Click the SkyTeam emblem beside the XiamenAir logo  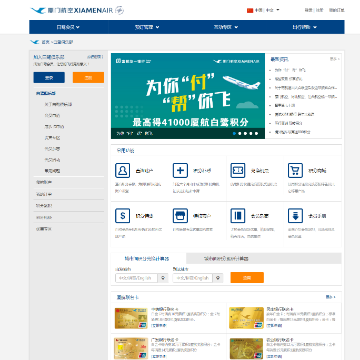[x=120, y=10]
